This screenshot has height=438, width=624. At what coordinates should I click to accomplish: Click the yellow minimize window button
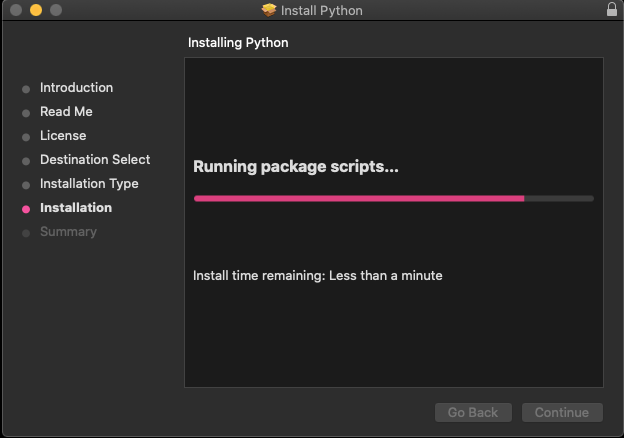35,10
